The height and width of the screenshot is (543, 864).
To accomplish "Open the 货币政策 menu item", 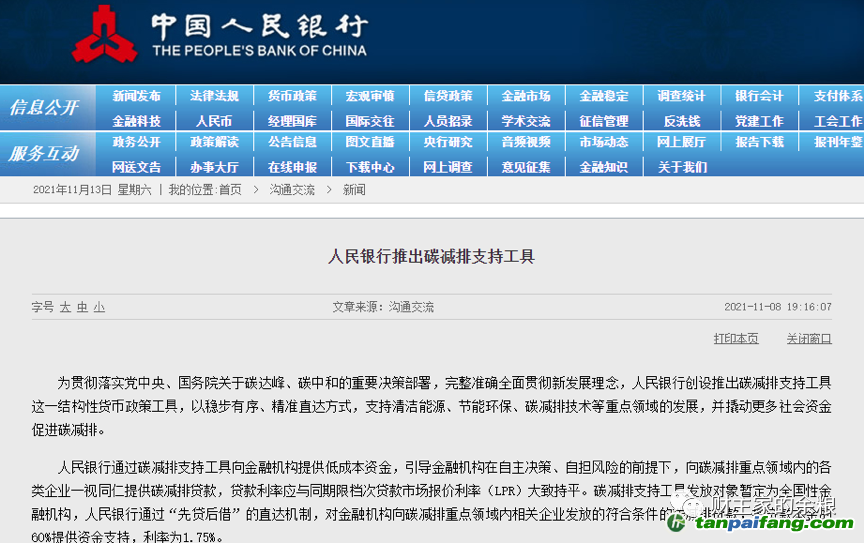I will click(292, 96).
